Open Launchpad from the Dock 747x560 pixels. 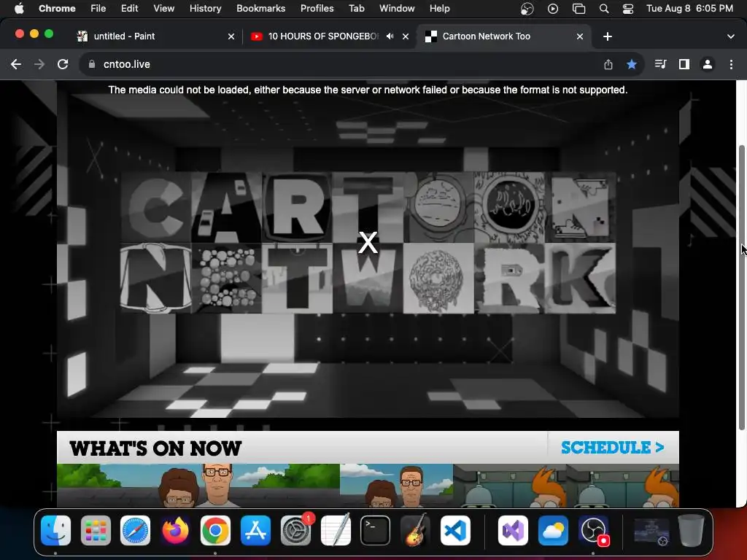click(96, 531)
